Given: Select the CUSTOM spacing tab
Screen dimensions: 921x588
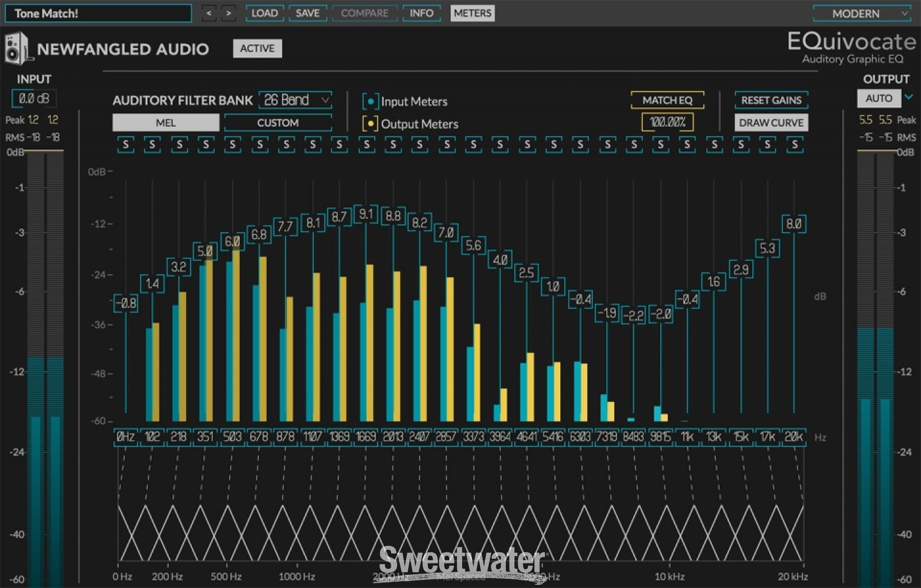Looking at the screenshot, I should coord(278,123).
